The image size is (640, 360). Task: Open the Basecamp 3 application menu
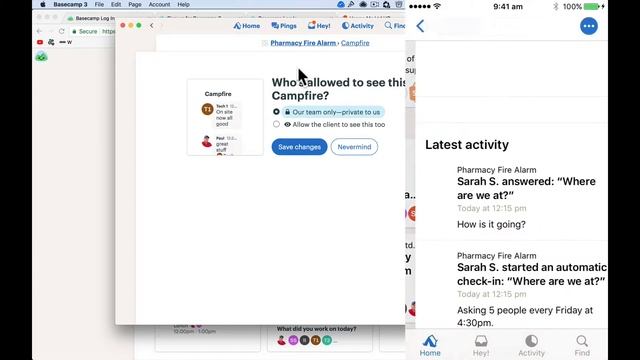tap(70, 4)
